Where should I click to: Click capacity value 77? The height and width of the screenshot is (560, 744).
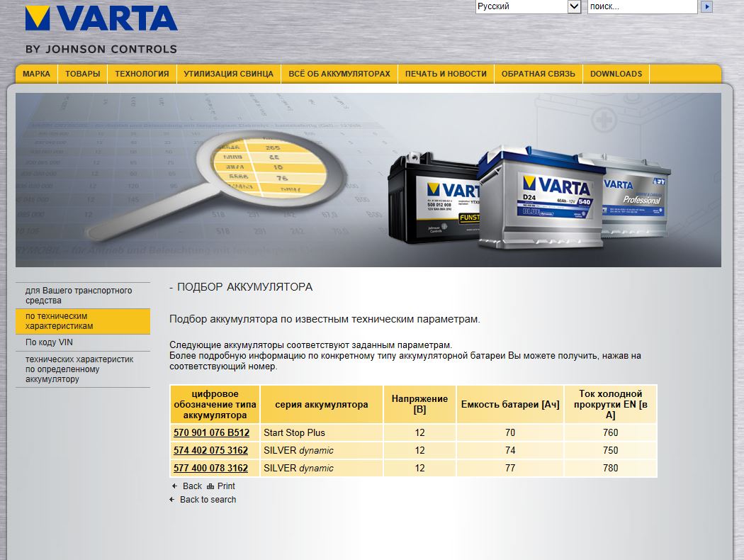tap(510, 468)
